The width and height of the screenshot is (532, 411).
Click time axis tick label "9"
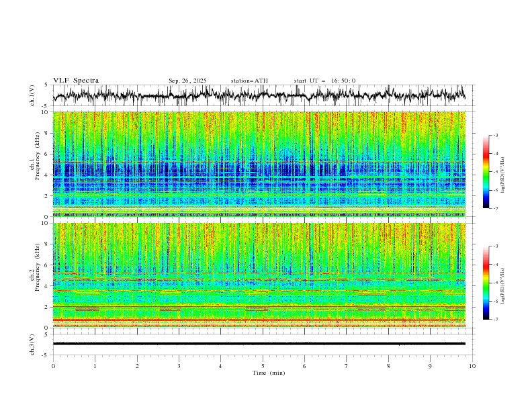point(430,366)
